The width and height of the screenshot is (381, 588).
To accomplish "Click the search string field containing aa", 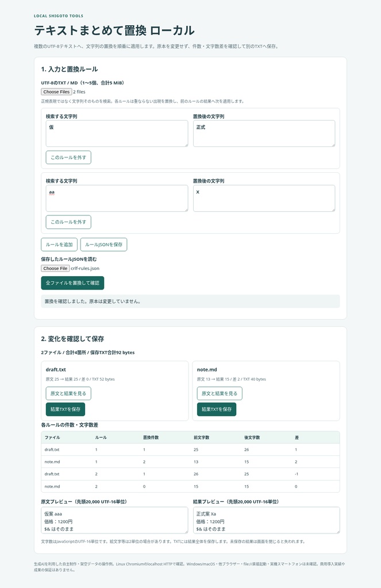I will [117, 198].
